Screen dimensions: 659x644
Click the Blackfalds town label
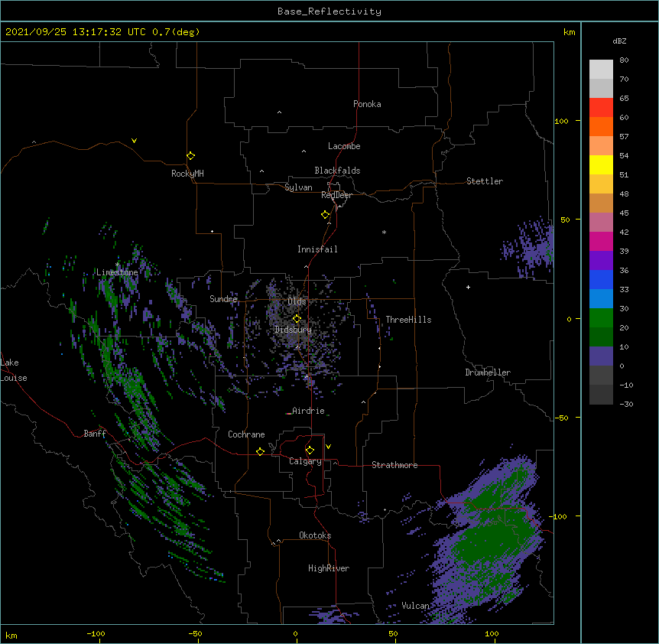click(337, 171)
